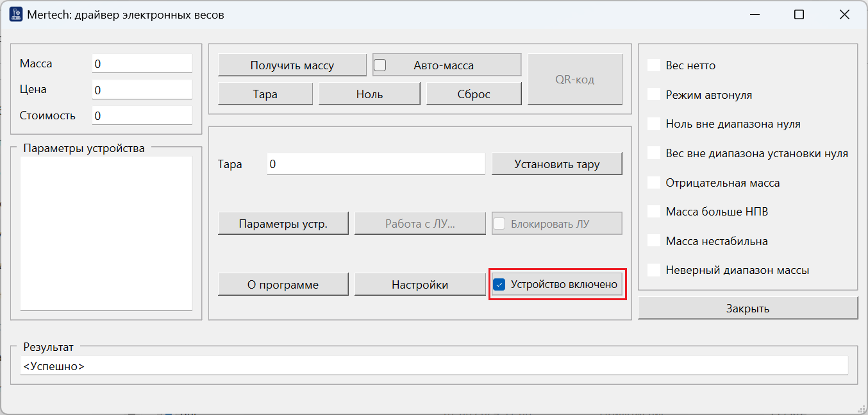Click into the Масса input field
Viewport: 868px width, 415px height.
coord(142,64)
